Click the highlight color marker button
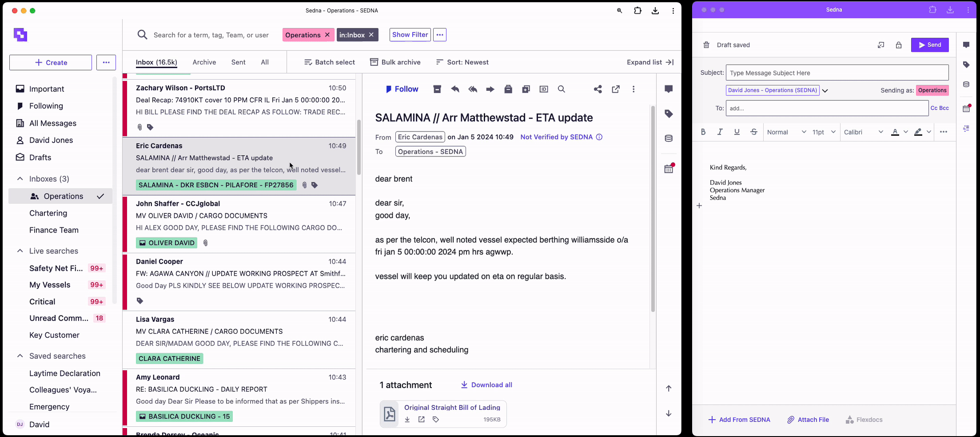This screenshot has width=980, height=437. point(918,132)
